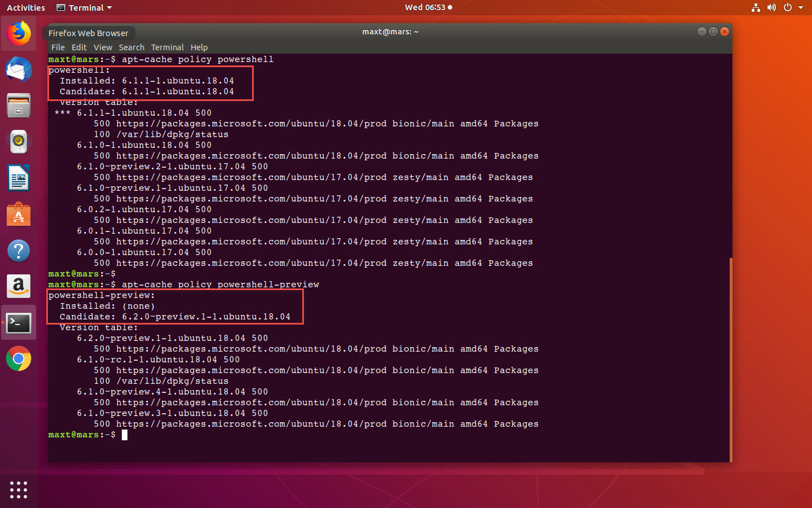Click '6.1.0~preview.2-1.ubuntu.17.04 500' row

click(x=173, y=167)
